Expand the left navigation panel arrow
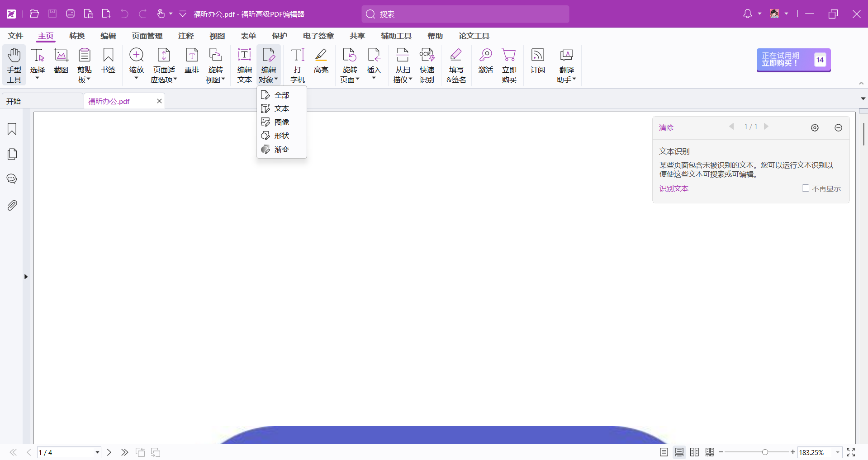 click(26, 277)
